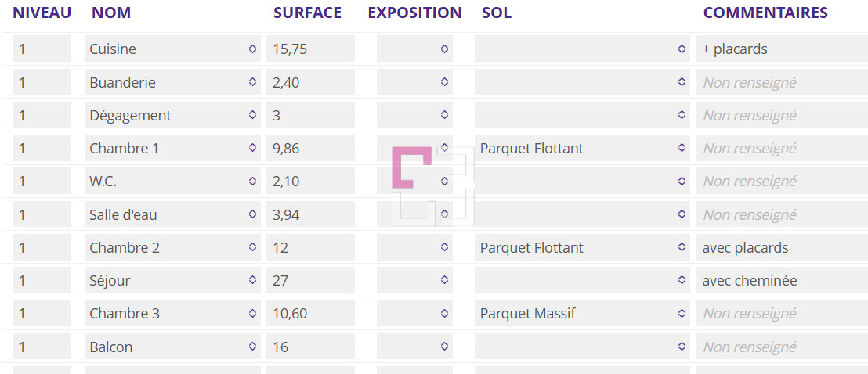Open the W.C. room name dropdown
Viewport: 868px width, 374px height.
click(172, 182)
